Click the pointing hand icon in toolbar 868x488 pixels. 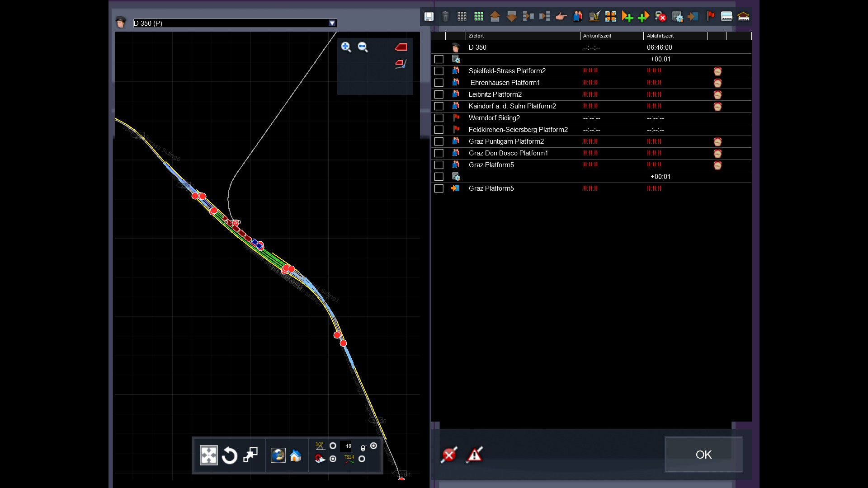561,17
